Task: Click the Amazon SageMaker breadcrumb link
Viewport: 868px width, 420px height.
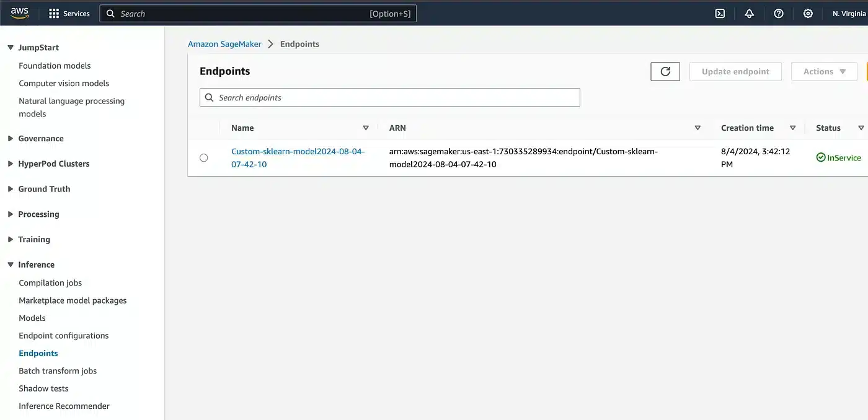Action: click(x=224, y=44)
